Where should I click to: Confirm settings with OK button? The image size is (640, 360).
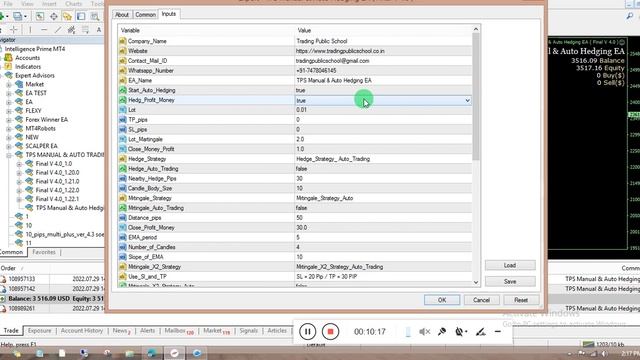click(442, 300)
